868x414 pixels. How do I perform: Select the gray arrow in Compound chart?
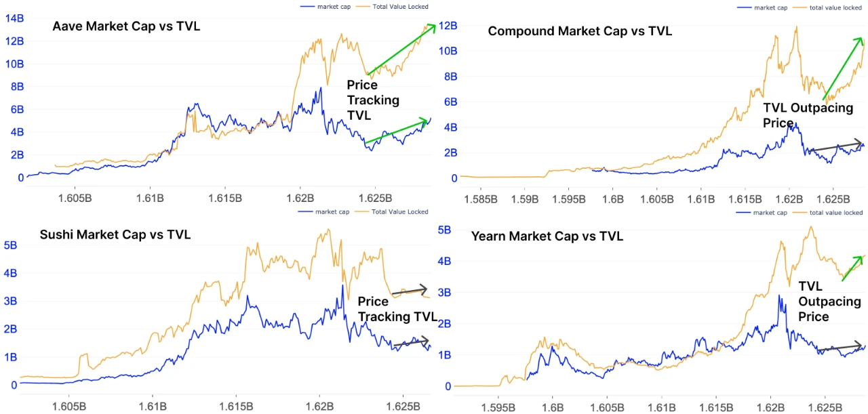837,146
